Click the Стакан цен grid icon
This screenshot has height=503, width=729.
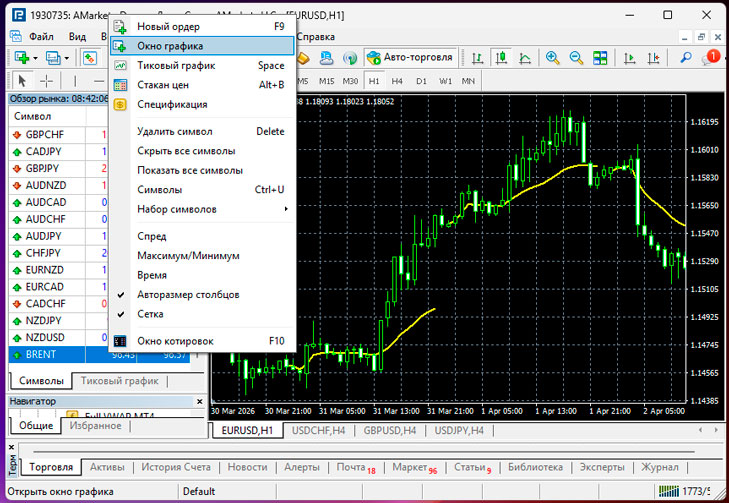click(x=120, y=85)
